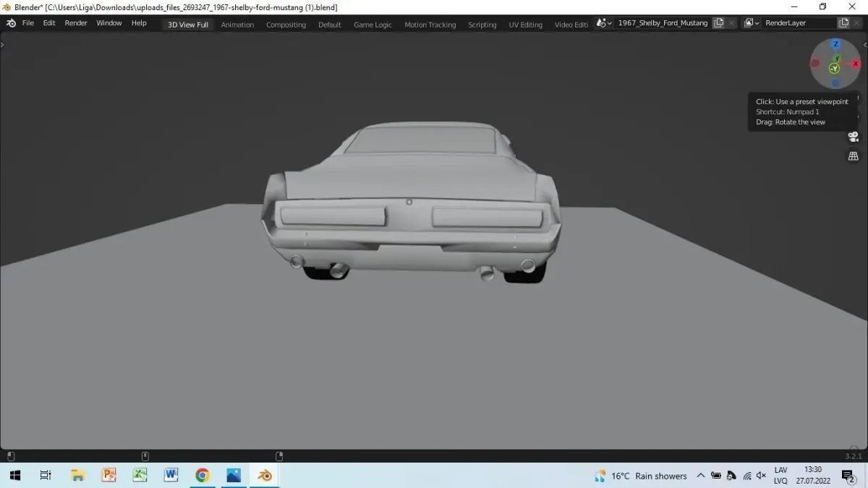Click the scene name field 1967_Shelby_Ford_Mustang

663,23
